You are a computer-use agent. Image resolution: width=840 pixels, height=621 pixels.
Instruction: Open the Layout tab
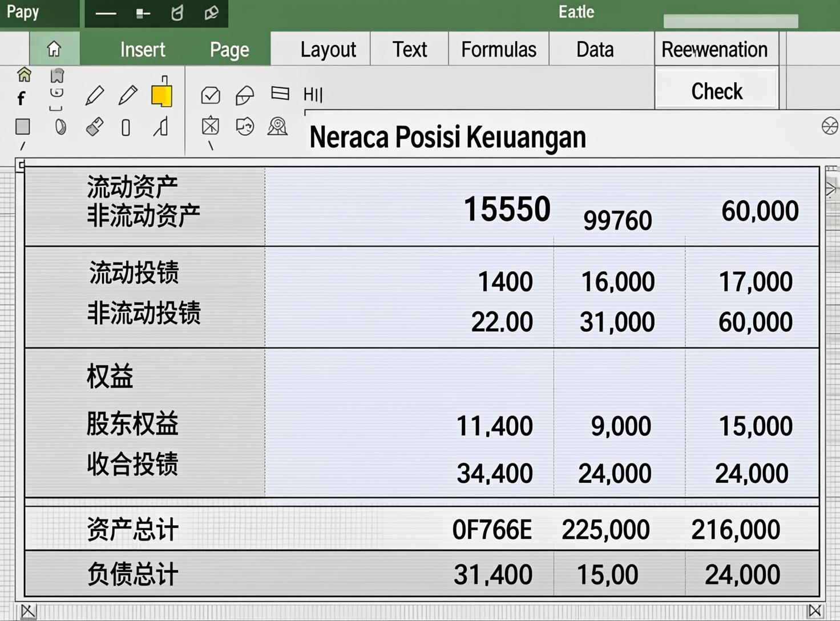pos(328,50)
